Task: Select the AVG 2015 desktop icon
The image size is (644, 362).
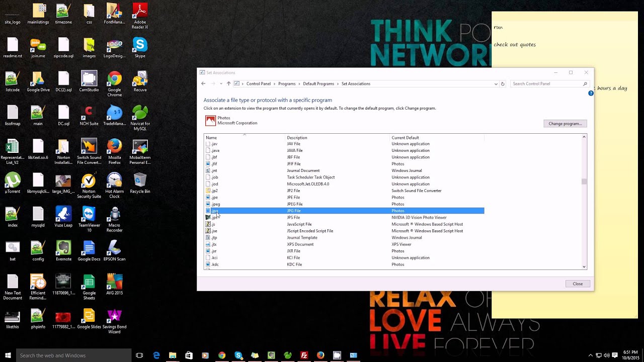Action: click(114, 284)
